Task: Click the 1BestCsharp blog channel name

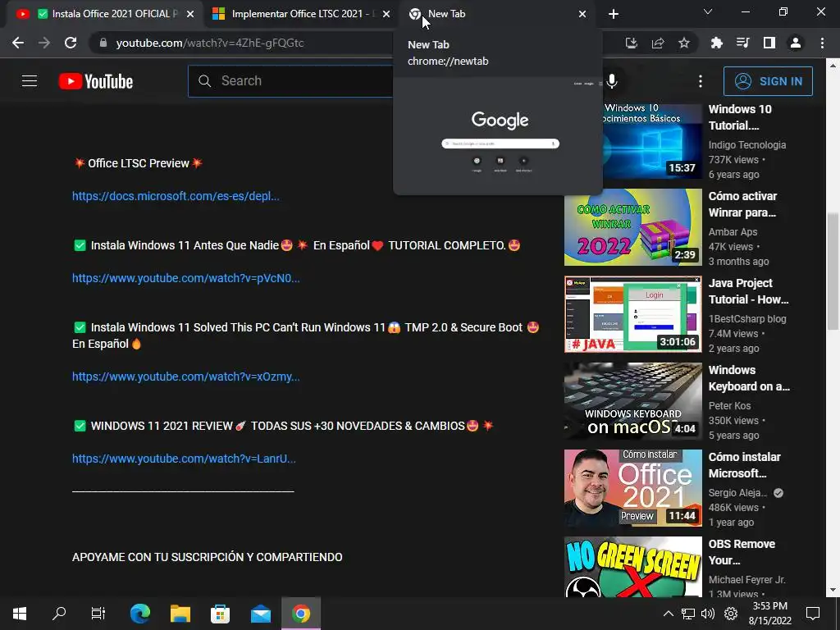Action: click(x=746, y=319)
